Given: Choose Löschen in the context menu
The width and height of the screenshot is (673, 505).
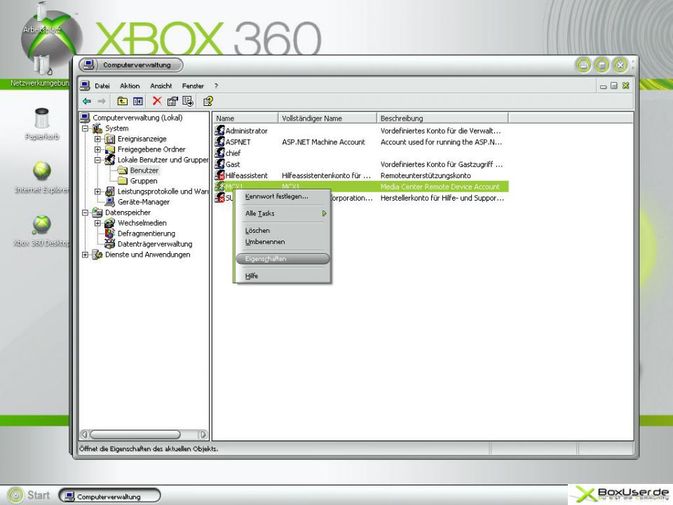Looking at the screenshot, I should pos(283,230).
